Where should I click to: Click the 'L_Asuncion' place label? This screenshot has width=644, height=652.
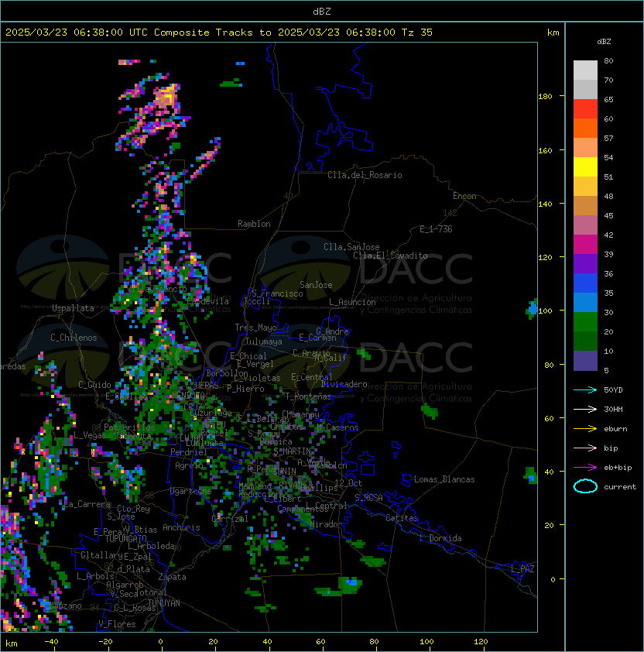[352, 302]
